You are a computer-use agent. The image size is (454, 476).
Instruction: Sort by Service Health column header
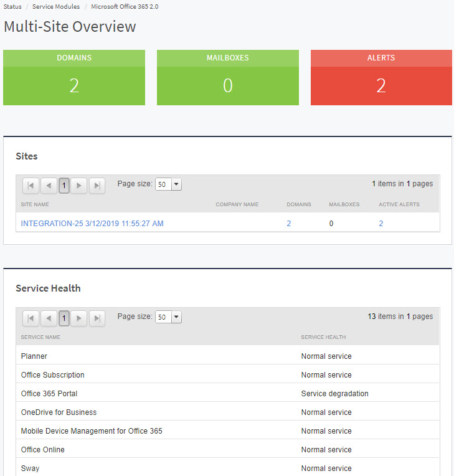[x=323, y=337]
